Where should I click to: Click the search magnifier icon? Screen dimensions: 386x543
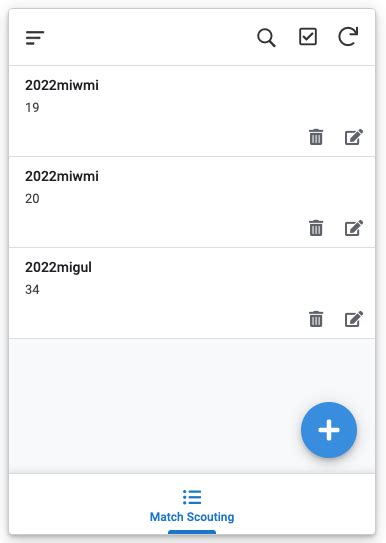point(266,37)
